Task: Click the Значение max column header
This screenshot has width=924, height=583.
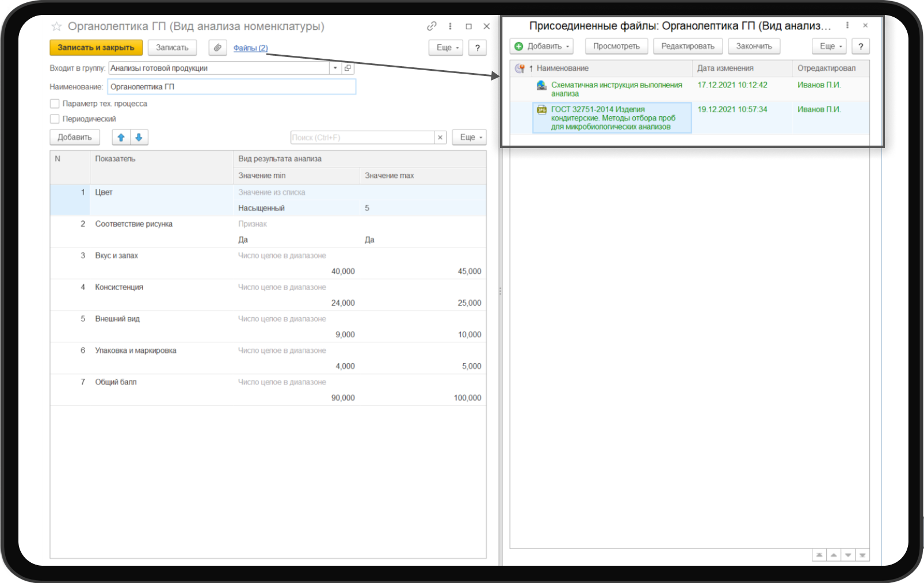Action: point(423,176)
